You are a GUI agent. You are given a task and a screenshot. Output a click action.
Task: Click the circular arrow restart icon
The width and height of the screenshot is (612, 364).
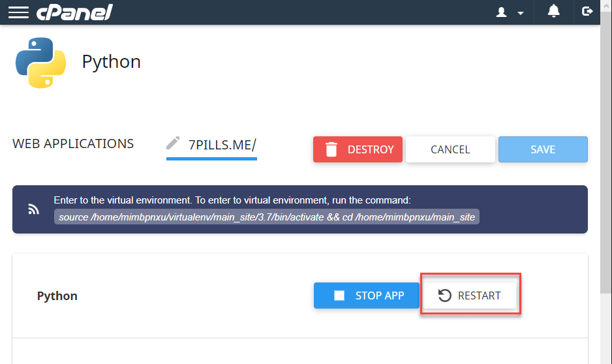click(x=444, y=296)
